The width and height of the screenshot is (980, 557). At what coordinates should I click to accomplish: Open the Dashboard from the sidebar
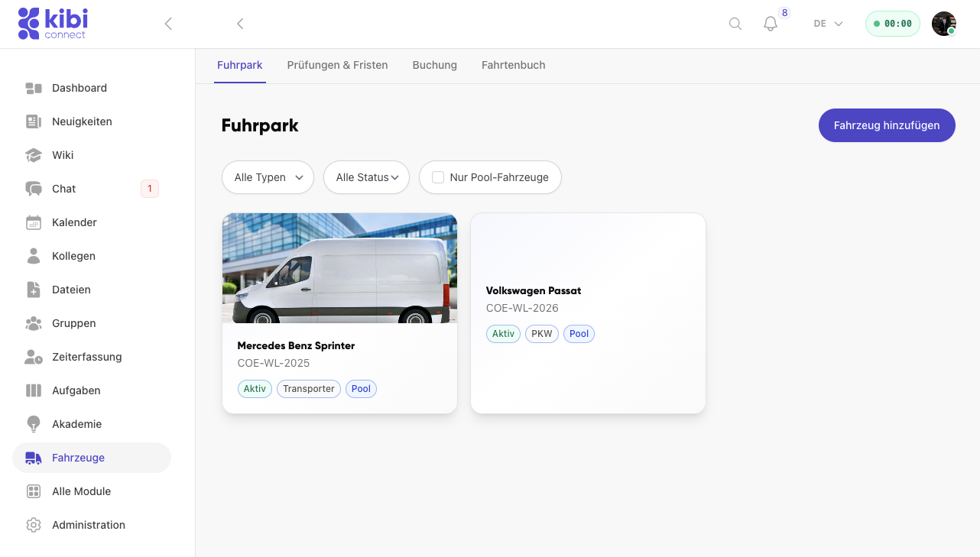(79, 88)
